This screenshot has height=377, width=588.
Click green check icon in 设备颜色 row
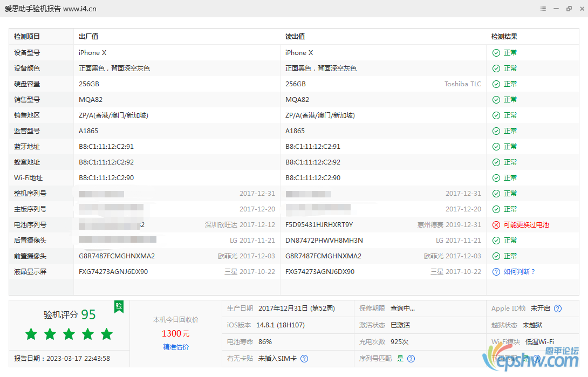[496, 68]
